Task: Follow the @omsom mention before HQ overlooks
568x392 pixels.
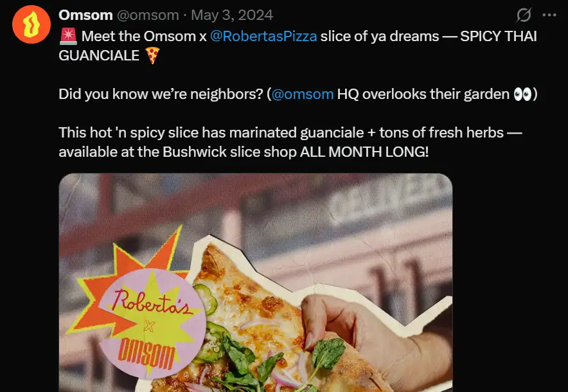Action: [302, 94]
